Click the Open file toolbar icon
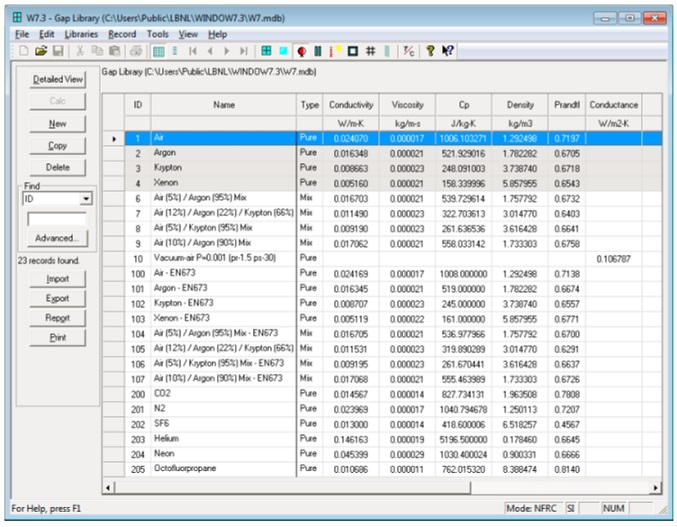 pyautogui.click(x=42, y=50)
